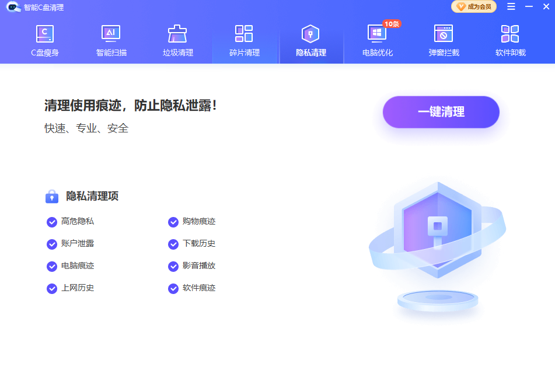Toggle the 下载历史 checkbox

tap(173, 244)
